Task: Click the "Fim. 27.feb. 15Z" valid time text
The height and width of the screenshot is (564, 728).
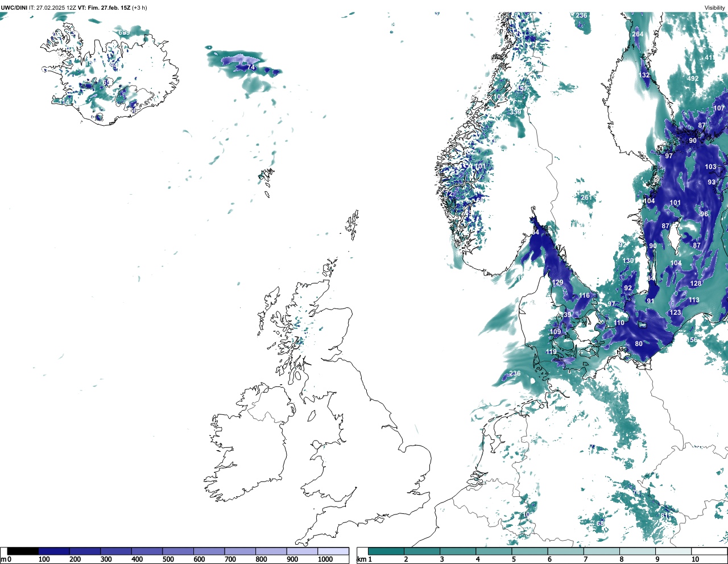Action: point(109,7)
